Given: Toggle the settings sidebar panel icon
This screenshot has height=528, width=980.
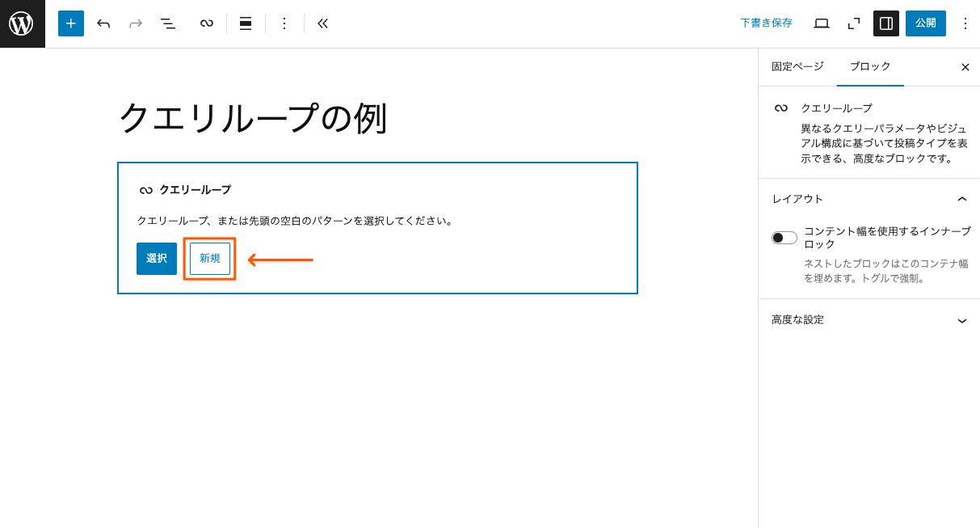Looking at the screenshot, I should click(885, 23).
